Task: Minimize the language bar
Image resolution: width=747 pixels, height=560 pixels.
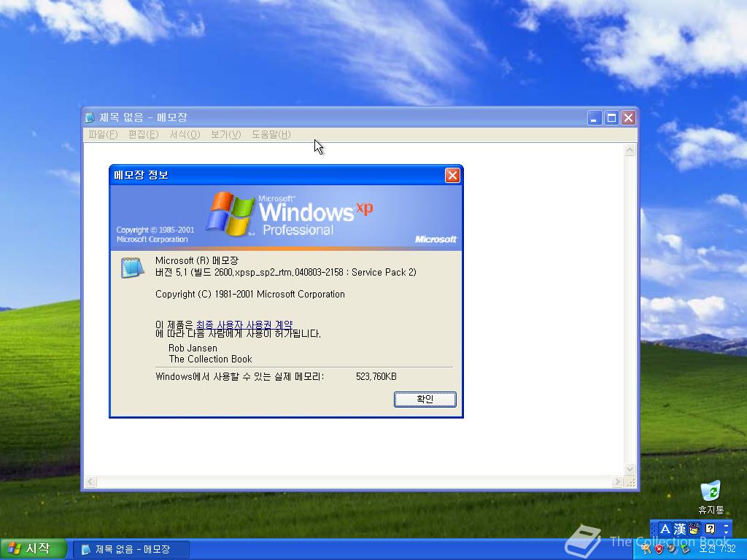Action: pyautogui.click(x=726, y=525)
